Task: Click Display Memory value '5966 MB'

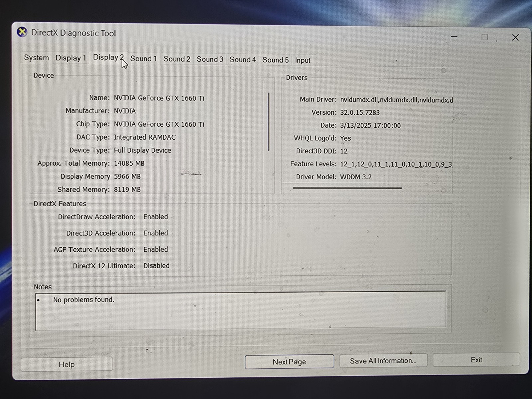Action: pyautogui.click(x=127, y=177)
